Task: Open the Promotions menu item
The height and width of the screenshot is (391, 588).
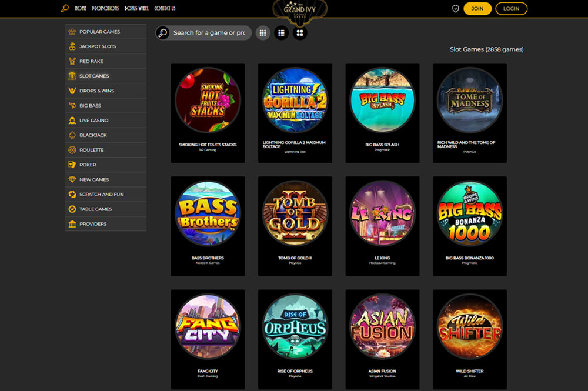Action: (x=105, y=8)
